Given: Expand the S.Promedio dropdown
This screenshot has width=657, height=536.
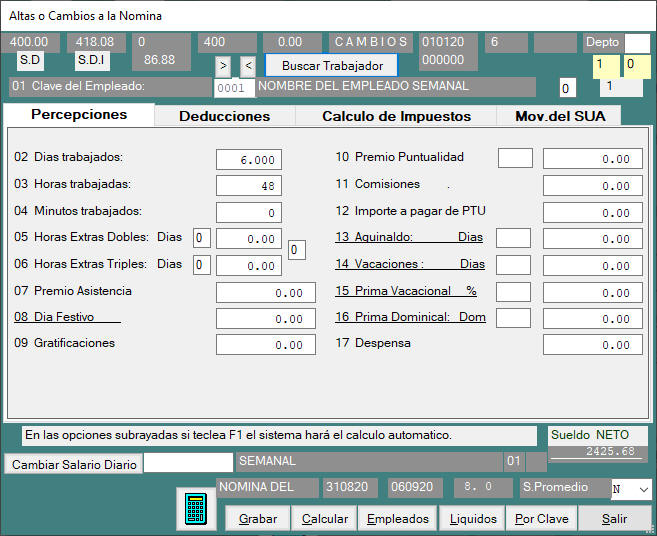Looking at the screenshot, I should pyautogui.click(x=642, y=489).
